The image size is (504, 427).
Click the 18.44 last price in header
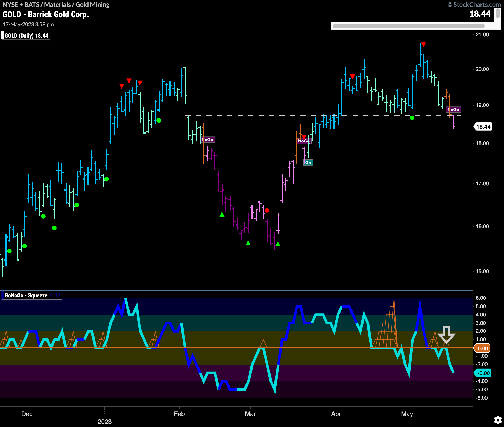pos(480,14)
